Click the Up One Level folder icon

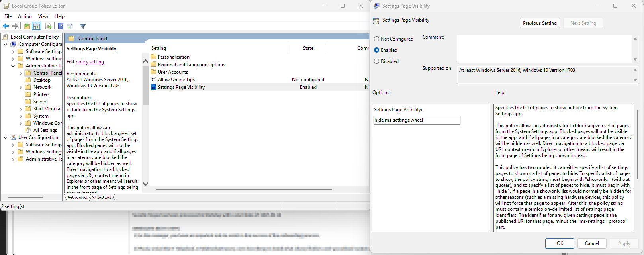point(27,26)
